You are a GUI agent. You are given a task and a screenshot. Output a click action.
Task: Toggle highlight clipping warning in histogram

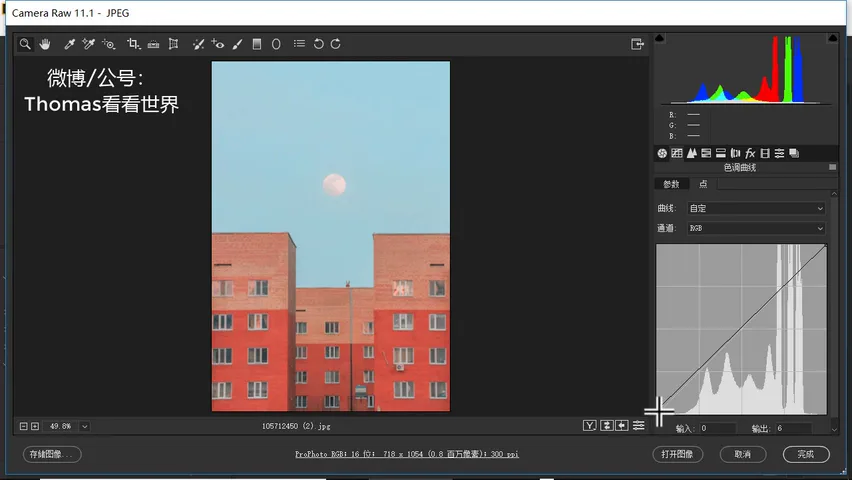click(832, 38)
